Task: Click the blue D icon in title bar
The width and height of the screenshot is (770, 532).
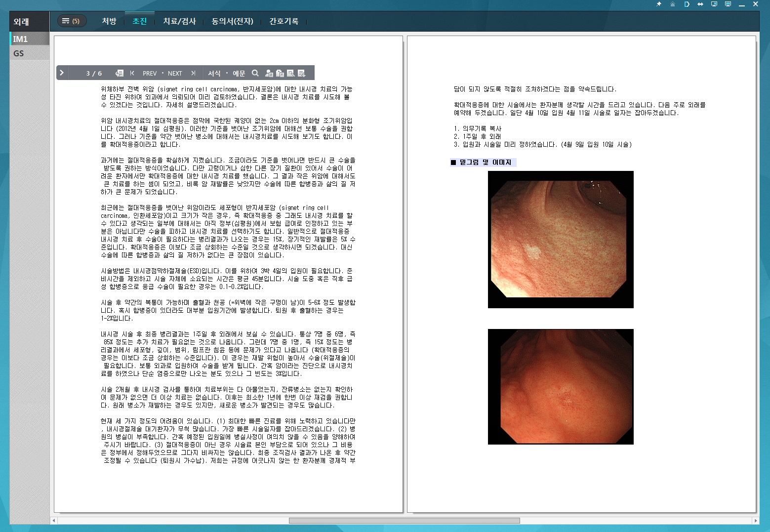Action: pos(687,4)
